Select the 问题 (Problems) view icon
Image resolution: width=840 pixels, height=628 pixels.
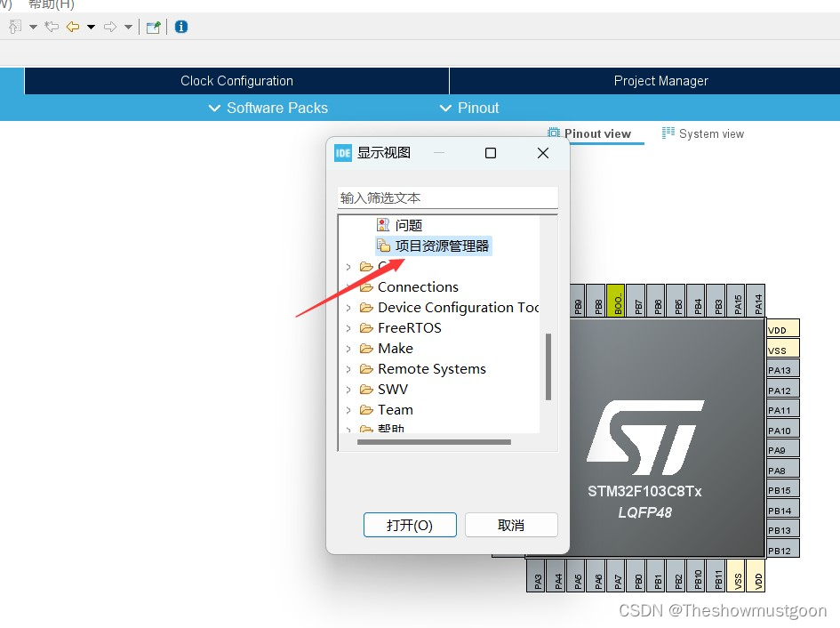383,225
